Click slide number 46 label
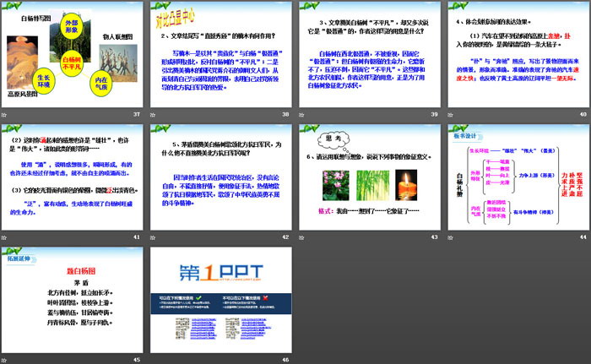 (x=285, y=360)
